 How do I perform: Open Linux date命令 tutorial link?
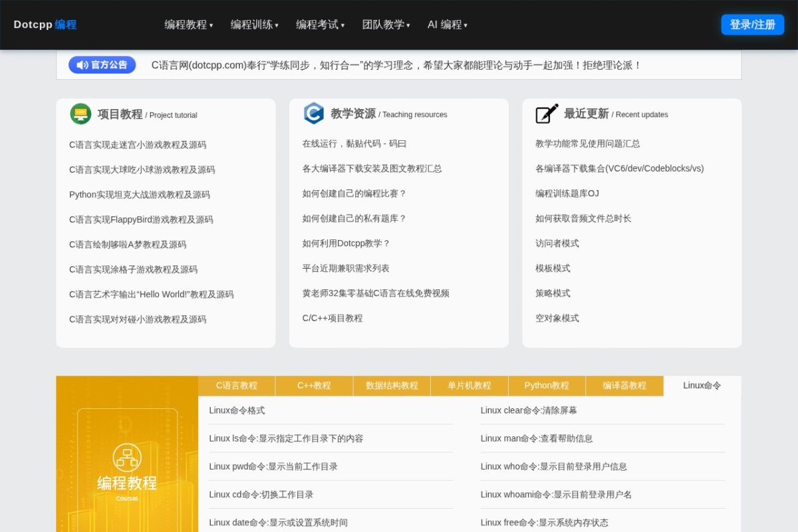(278, 522)
